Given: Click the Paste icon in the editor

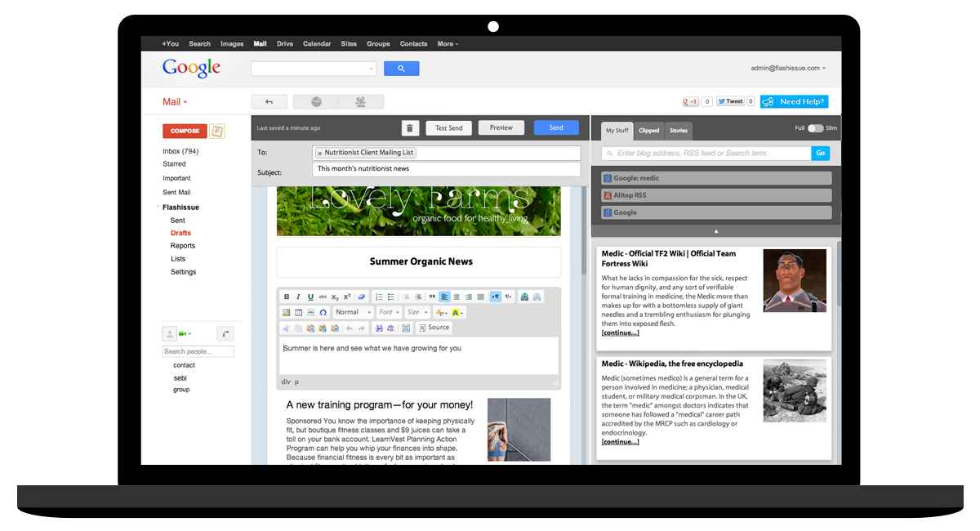Looking at the screenshot, I should pos(311,328).
